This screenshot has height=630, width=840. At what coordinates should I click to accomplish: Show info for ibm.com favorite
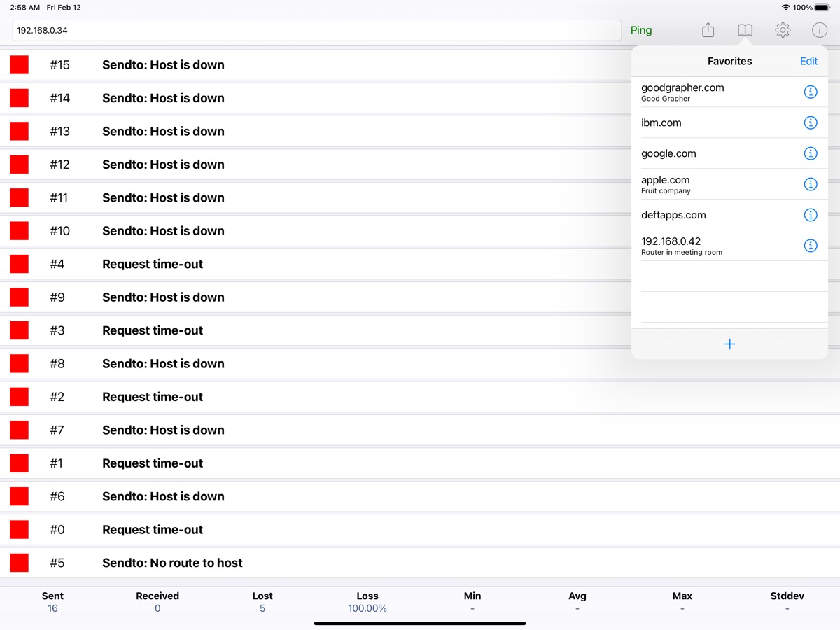pos(810,122)
